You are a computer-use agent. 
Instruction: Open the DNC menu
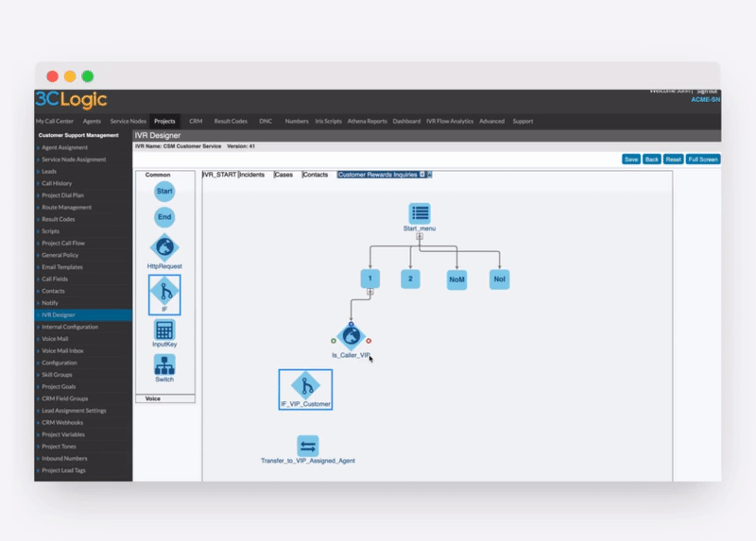click(x=266, y=122)
